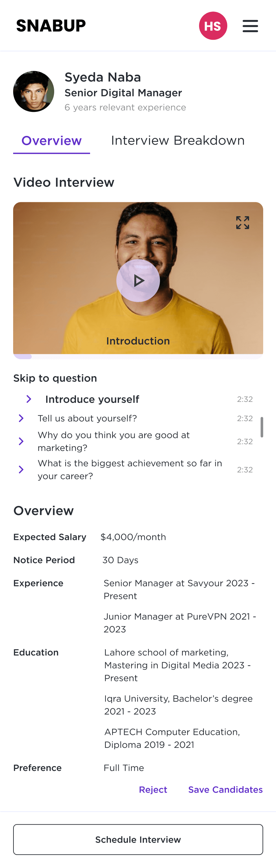Open the hamburger menu
The height and width of the screenshot is (868, 276).
[x=250, y=26]
